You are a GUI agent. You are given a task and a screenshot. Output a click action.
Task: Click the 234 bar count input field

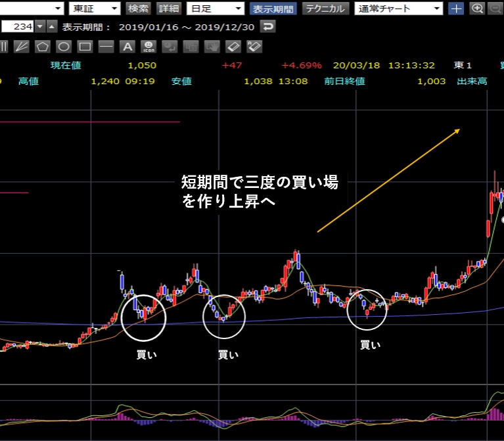(17, 26)
